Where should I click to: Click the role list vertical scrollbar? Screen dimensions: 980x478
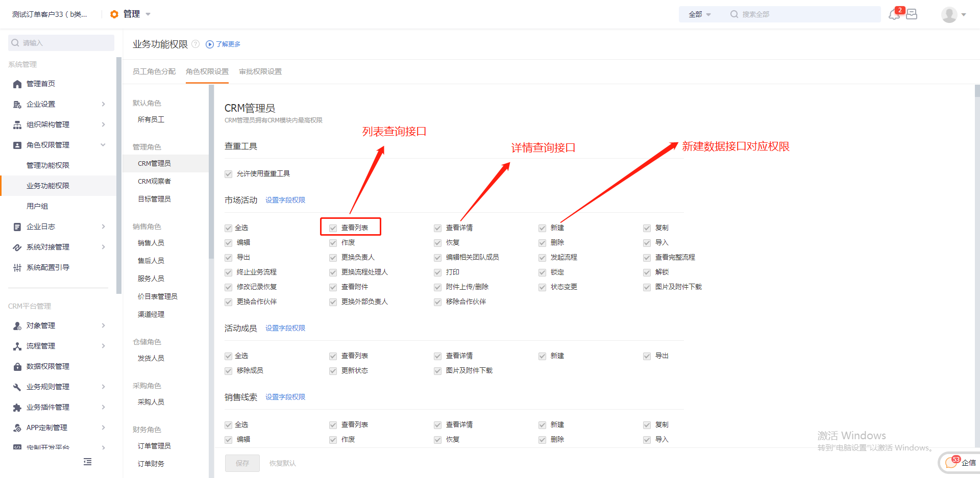coord(211,171)
